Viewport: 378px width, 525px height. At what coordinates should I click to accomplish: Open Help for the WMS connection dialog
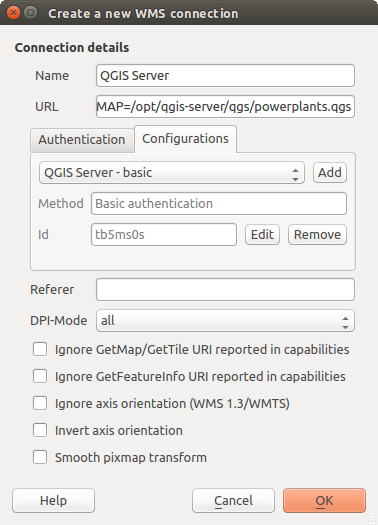coord(54,501)
